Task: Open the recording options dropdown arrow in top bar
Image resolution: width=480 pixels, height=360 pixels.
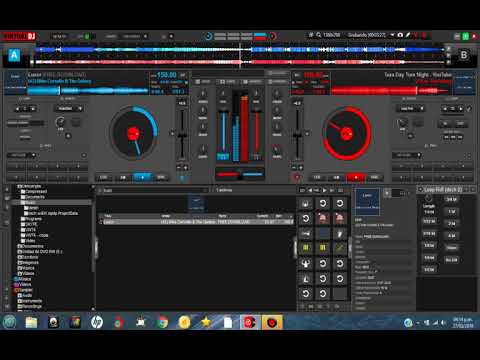Action: (x=392, y=35)
